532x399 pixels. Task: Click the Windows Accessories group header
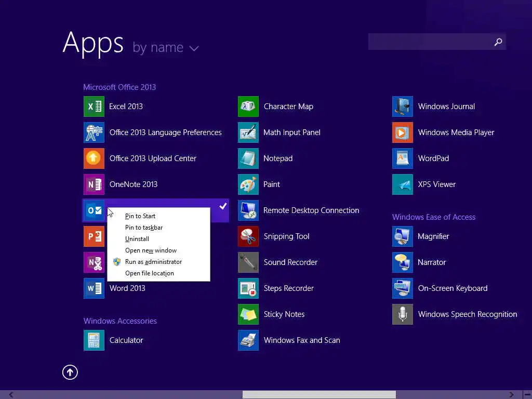point(120,321)
